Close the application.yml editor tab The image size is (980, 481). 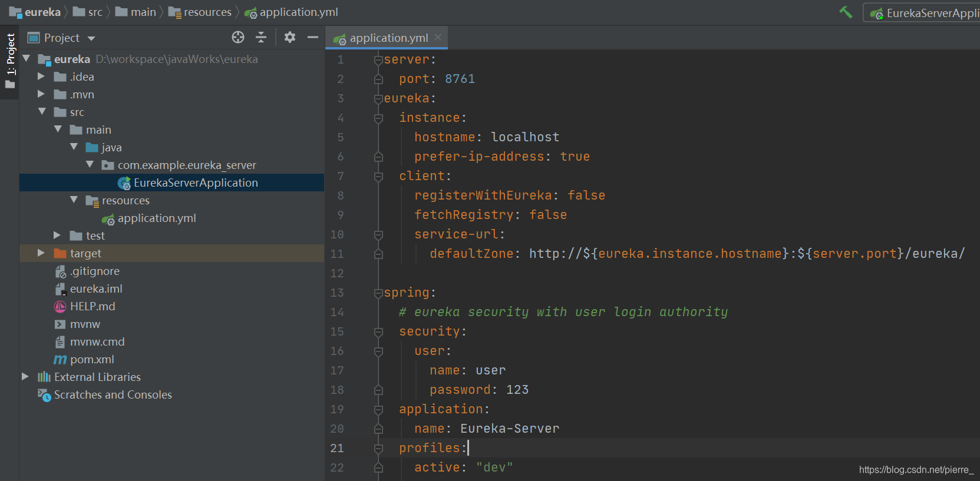438,37
